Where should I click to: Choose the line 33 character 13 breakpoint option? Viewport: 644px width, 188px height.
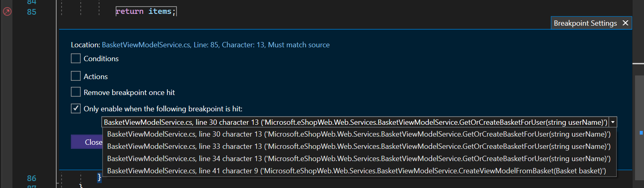358,146
